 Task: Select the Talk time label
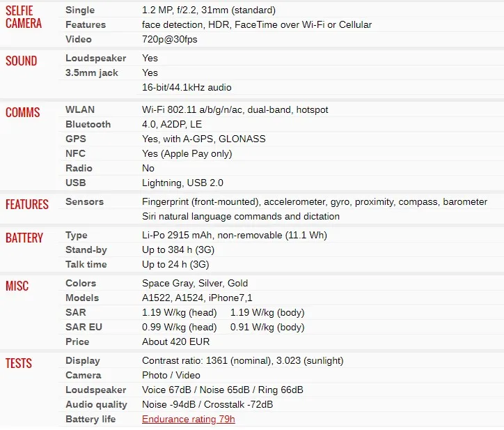tap(86, 264)
